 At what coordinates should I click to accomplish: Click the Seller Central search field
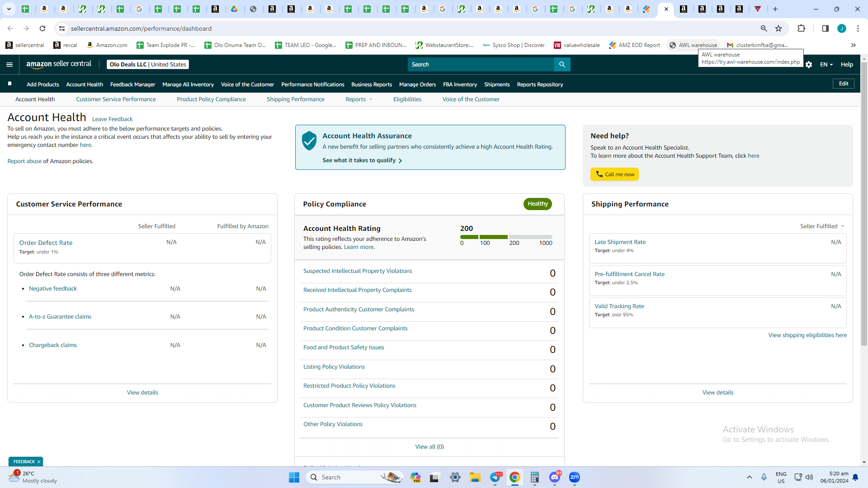coord(481,64)
